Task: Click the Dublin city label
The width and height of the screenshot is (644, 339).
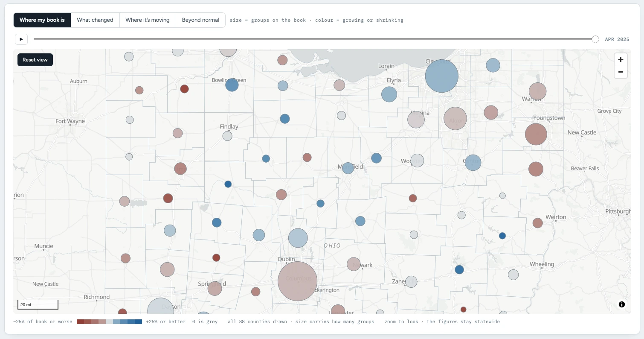Action: coord(286,259)
